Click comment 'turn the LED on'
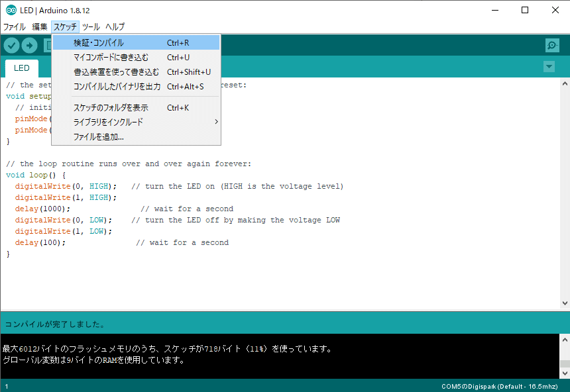This screenshot has width=570, height=392. click(x=237, y=186)
